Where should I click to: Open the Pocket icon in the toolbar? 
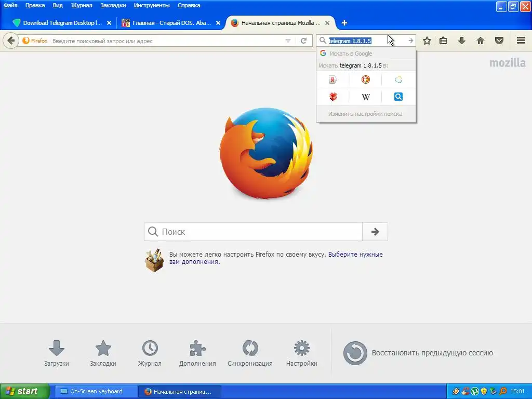(499, 41)
